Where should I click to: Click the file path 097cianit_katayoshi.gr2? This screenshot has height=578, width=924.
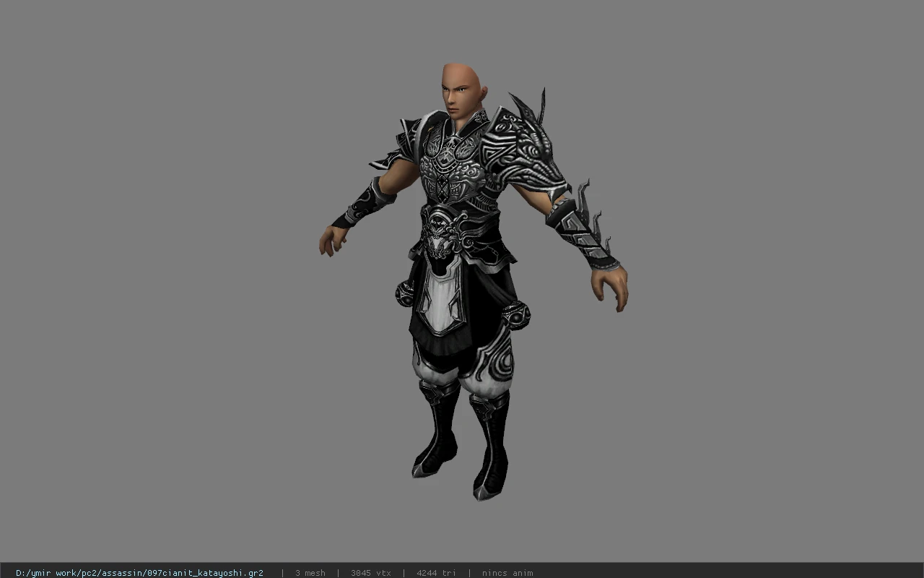[x=139, y=573]
